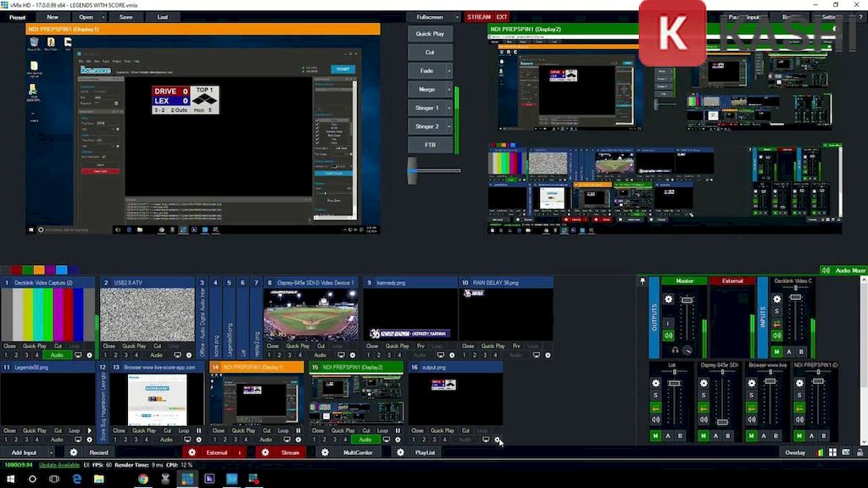Click the orange color swatch above the inputs
The width and height of the screenshot is (868, 488).
tap(40, 270)
